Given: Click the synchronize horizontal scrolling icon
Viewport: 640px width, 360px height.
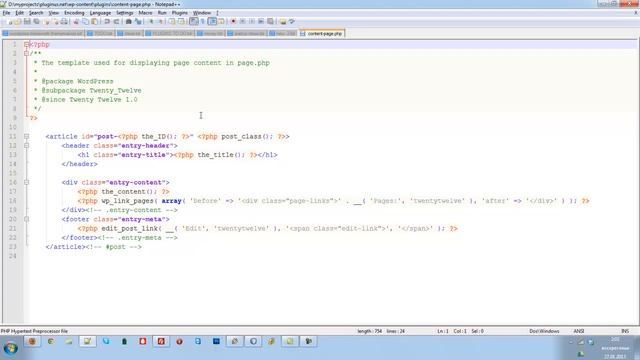Looking at the screenshot, I should point(181,21).
